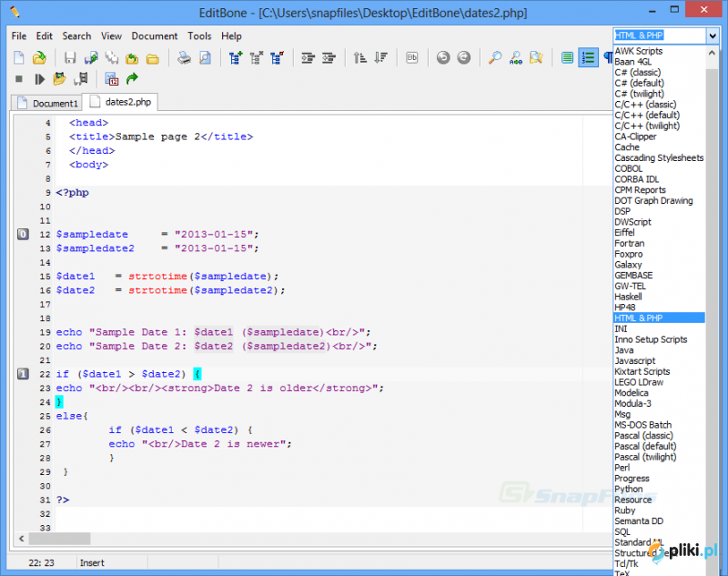Select 'Java' in the highlighter list

pos(659,350)
